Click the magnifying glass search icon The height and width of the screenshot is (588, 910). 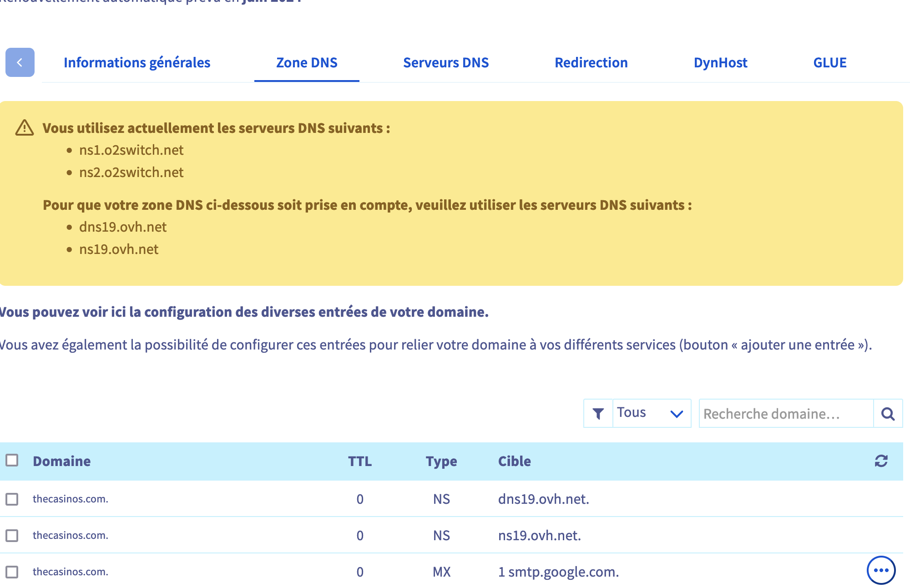point(888,413)
